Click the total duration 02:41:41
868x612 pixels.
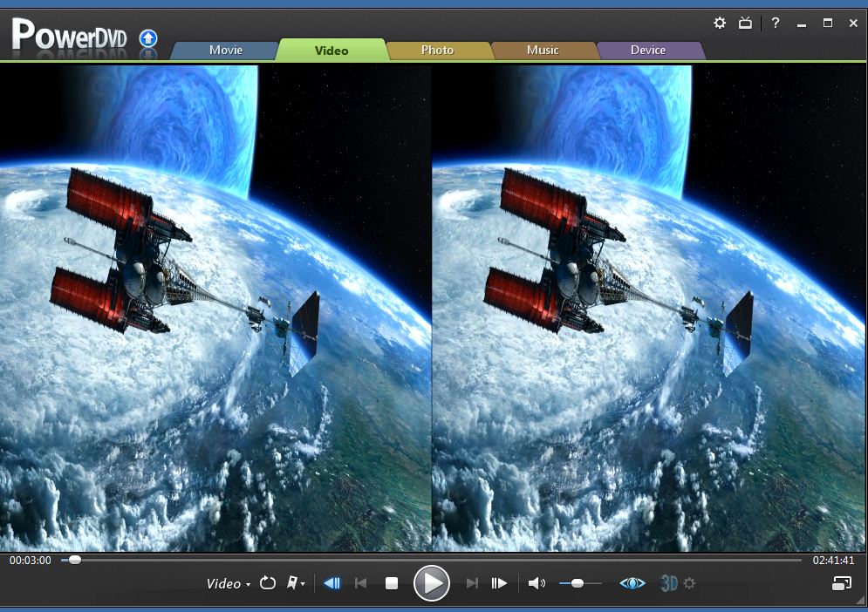pos(833,560)
